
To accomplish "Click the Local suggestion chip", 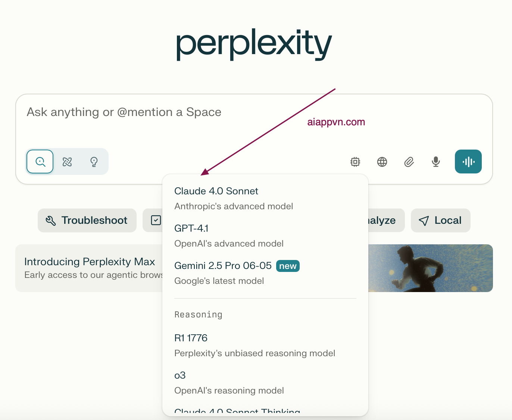I will click(x=441, y=220).
